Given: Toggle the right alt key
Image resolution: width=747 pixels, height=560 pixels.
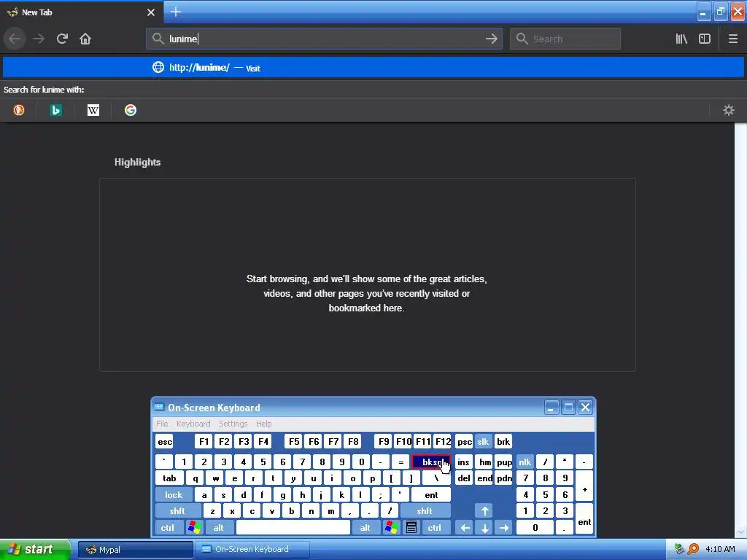Looking at the screenshot, I should point(365,528).
